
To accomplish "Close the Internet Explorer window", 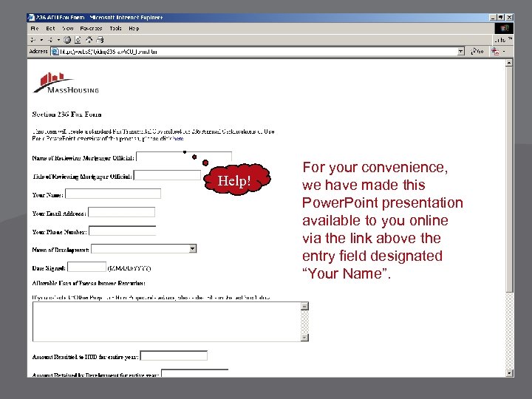I will [509, 17].
